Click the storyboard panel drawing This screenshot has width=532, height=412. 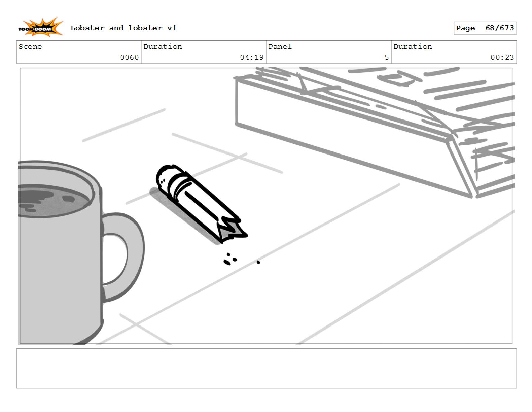pos(266,206)
